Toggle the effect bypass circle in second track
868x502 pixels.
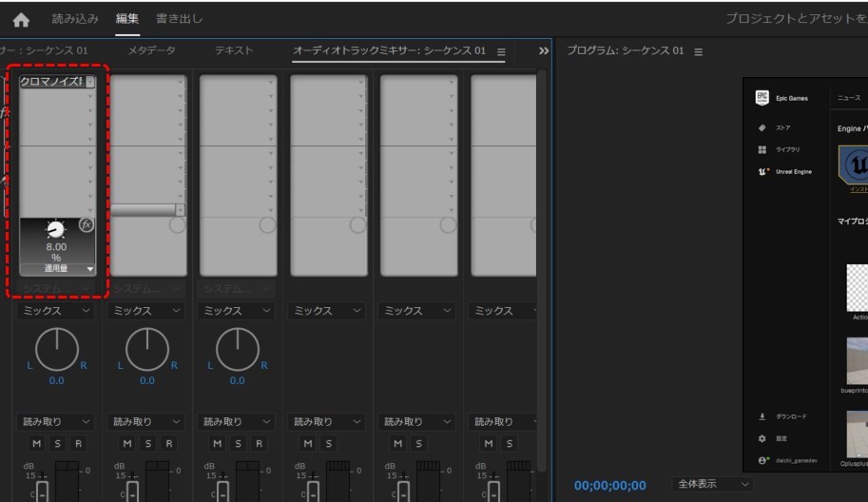177,225
